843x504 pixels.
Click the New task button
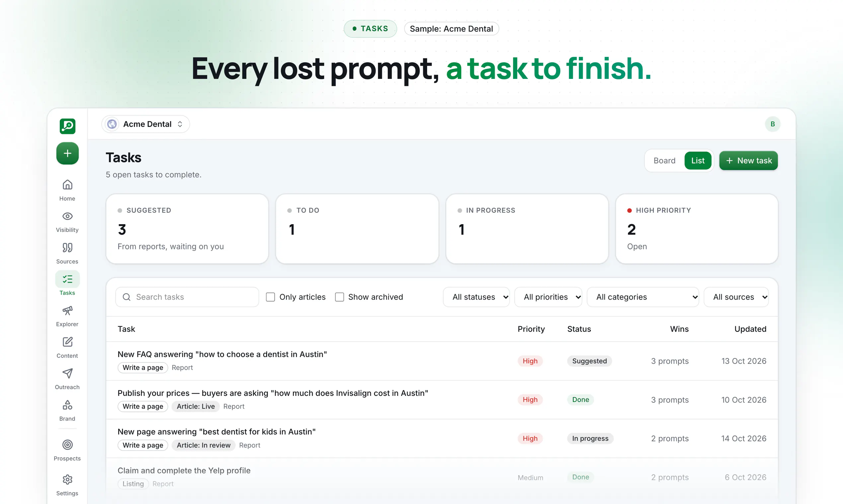point(748,160)
